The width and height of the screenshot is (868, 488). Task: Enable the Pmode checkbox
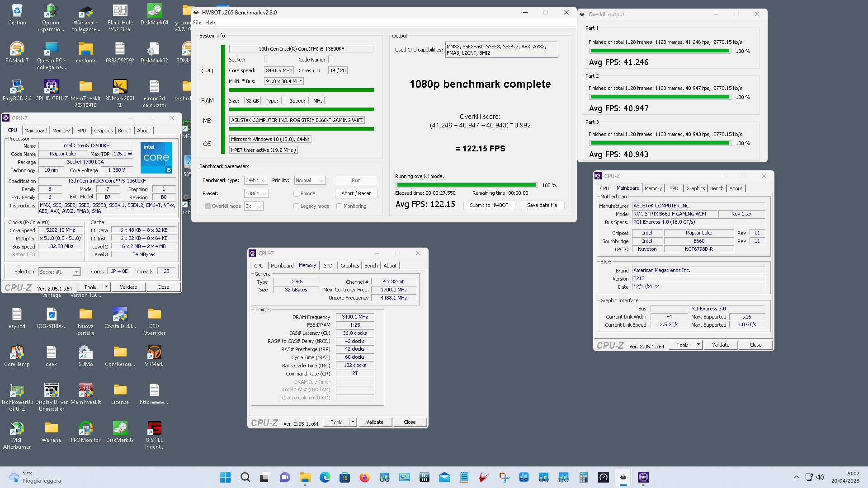click(296, 193)
